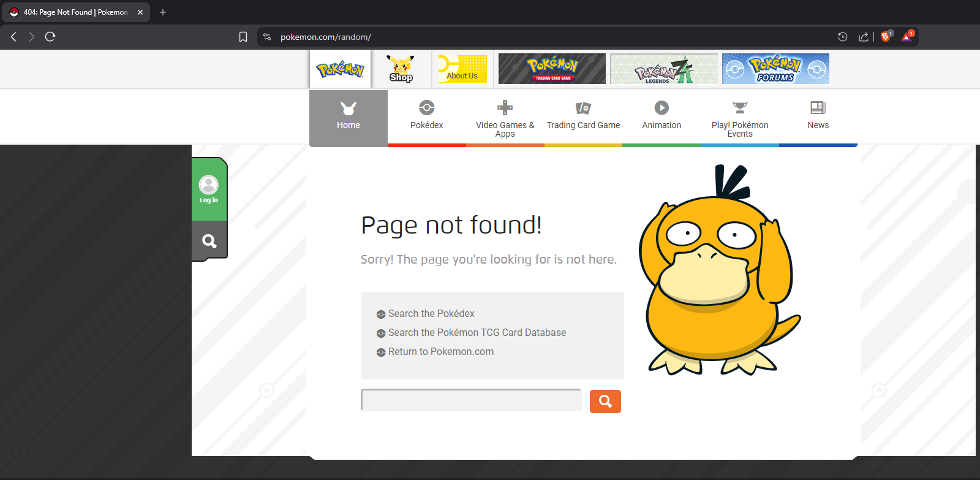Reload the current page

tap(50, 37)
